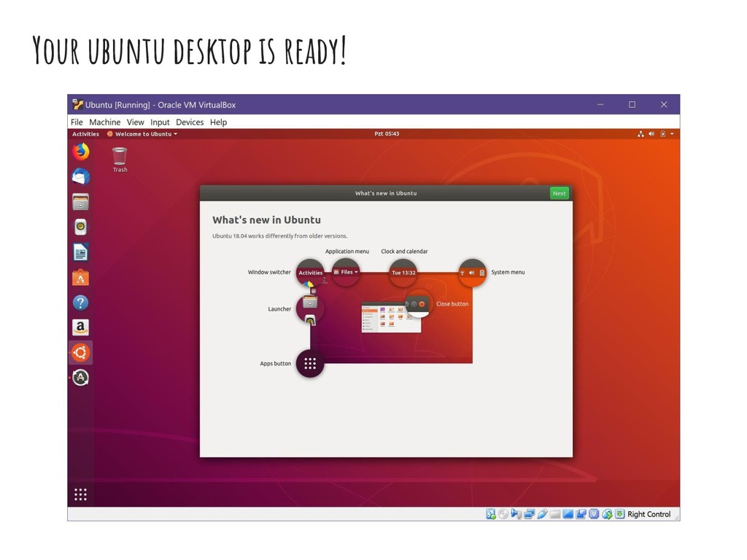Image resolution: width=747 pixels, height=560 pixels.
Task: Expand the Welcome to Ubuntu app menu
Action: point(142,134)
